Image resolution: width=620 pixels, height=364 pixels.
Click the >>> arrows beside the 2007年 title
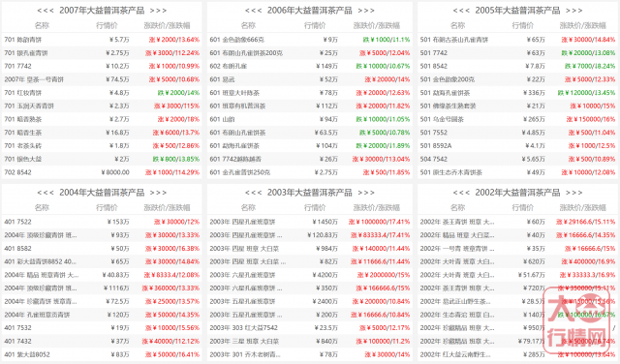tap(158, 11)
